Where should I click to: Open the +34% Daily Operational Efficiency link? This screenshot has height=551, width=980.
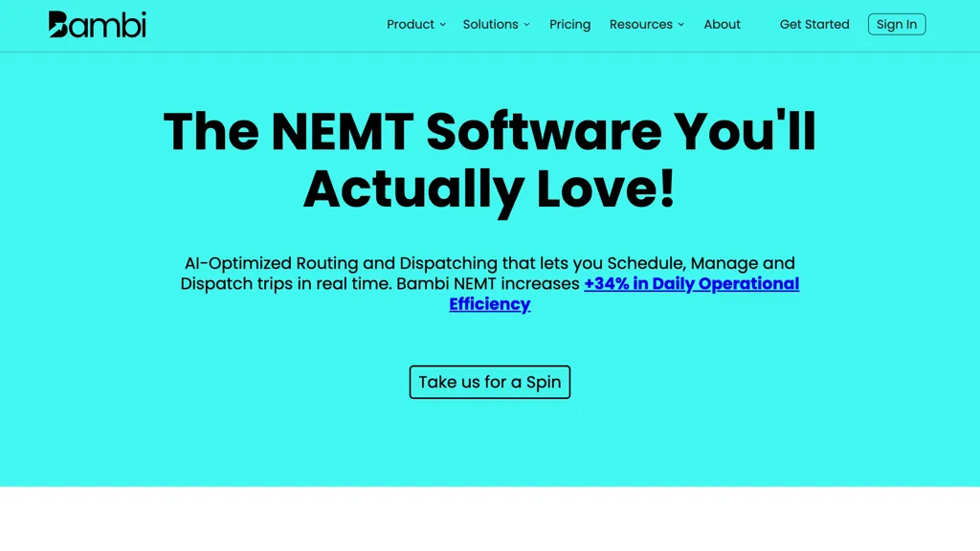[x=691, y=284]
